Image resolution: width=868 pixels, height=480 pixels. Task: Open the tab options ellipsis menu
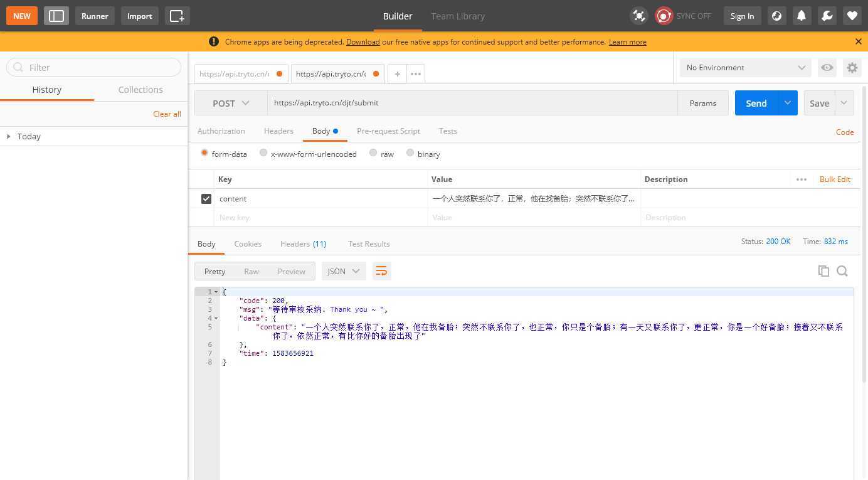(x=415, y=73)
